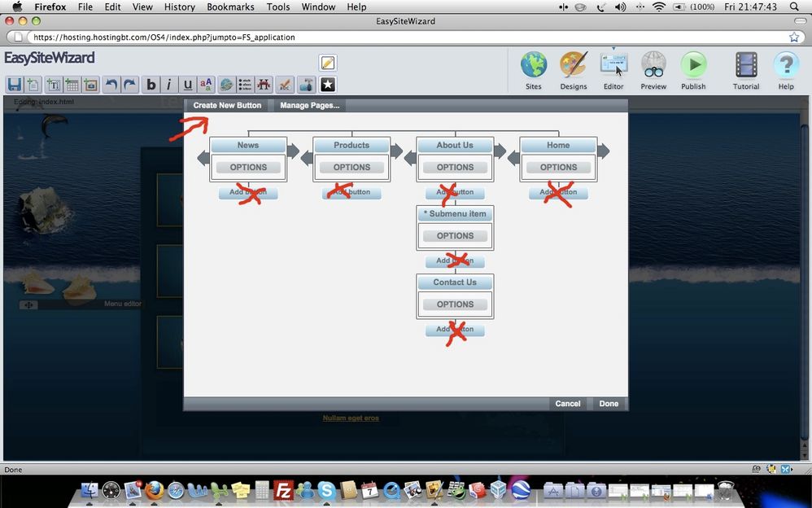Click the star icon in toolbar

[x=327, y=85]
